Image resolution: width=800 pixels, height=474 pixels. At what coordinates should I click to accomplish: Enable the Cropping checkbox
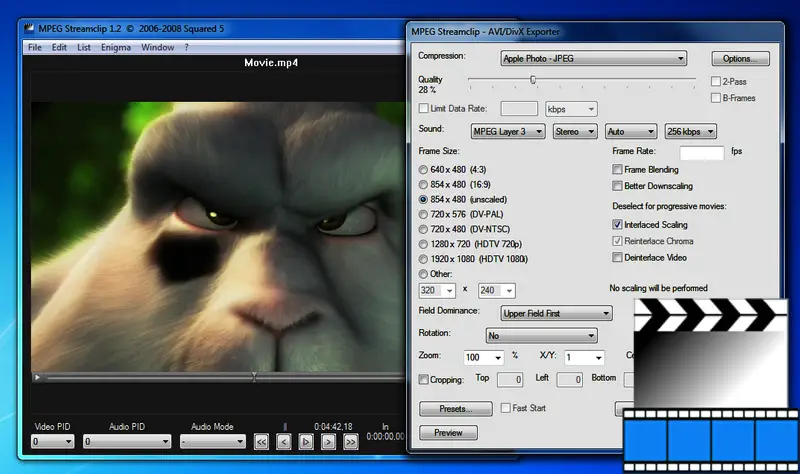coord(423,379)
